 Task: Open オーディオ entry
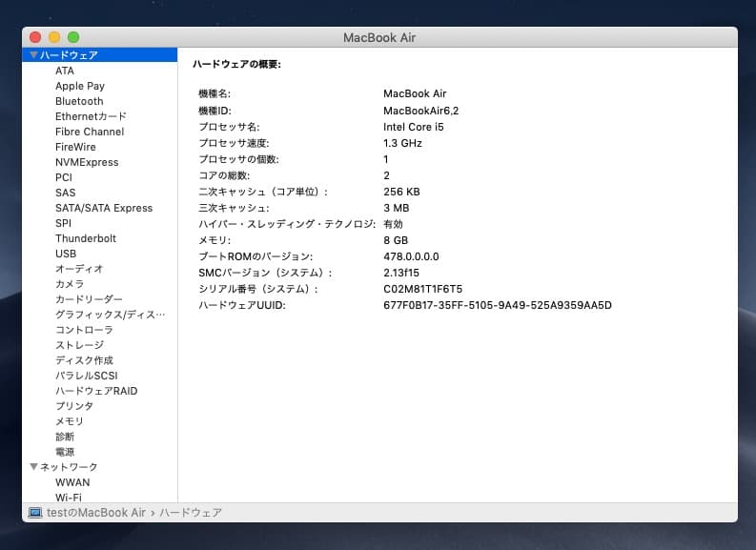pyautogui.click(x=79, y=269)
